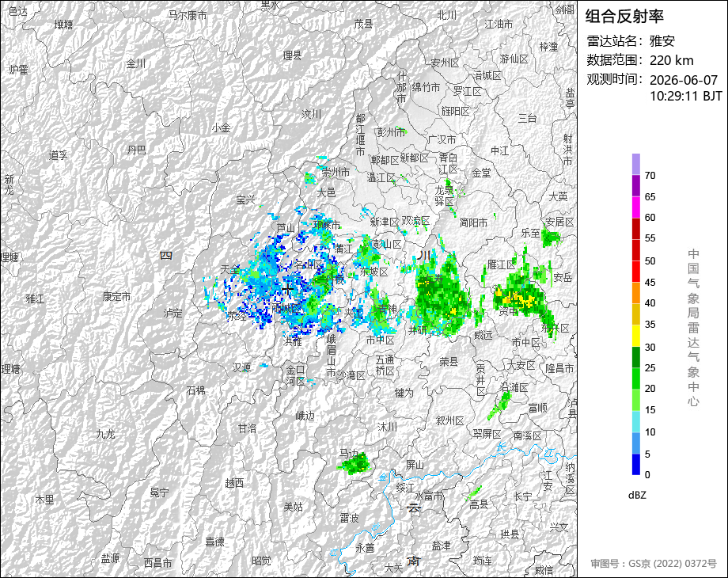Click the 木里 county label
The image size is (728, 578).
44,500
